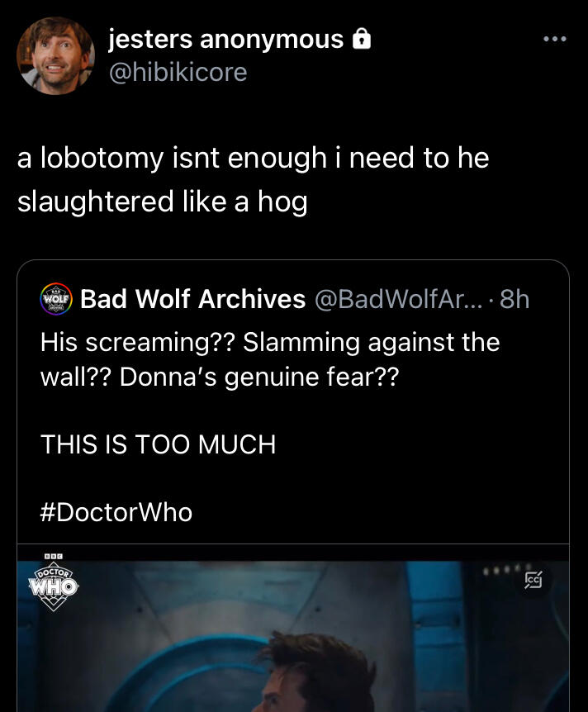Visit the @hibikicore handle
The image size is (588, 712).
tap(178, 72)
